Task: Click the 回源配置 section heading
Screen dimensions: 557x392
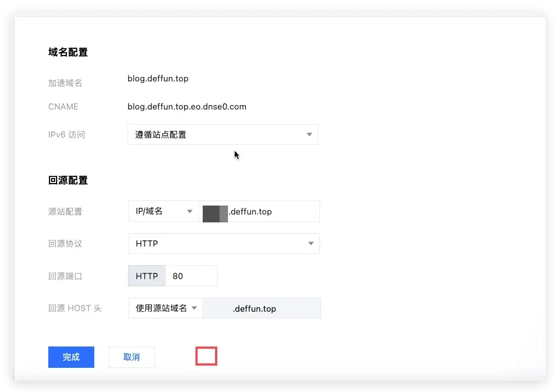Action: [x=68, y=180]
